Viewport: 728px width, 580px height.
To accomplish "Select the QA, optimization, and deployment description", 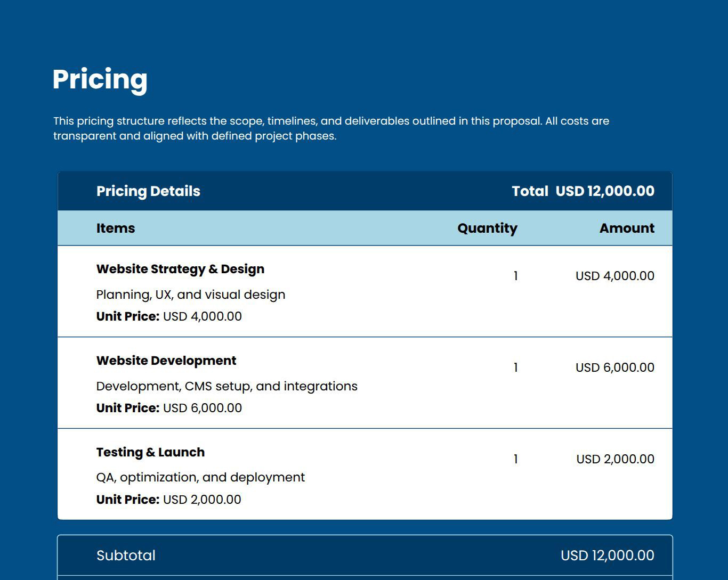I will [x=200, y=478].
